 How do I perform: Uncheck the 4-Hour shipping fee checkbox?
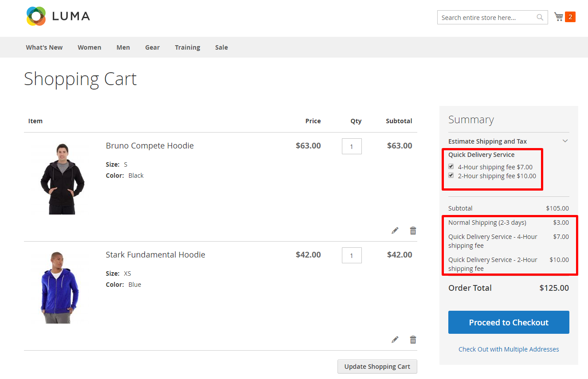[x=451, y=167]
